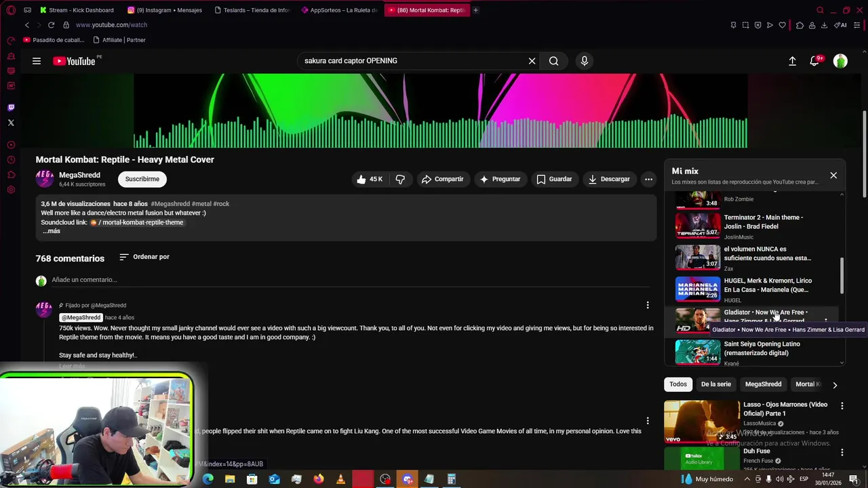Open options for Duh Fuse video

842,452
